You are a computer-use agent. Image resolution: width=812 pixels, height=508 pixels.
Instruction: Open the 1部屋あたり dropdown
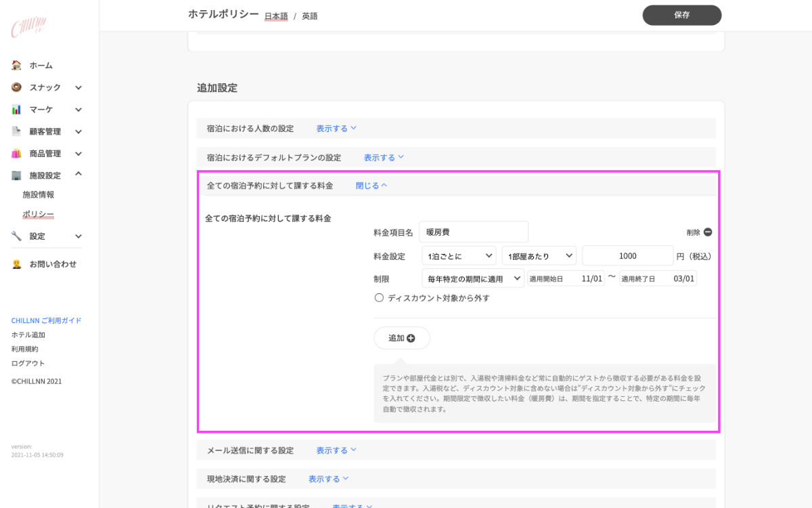point(539,256)
